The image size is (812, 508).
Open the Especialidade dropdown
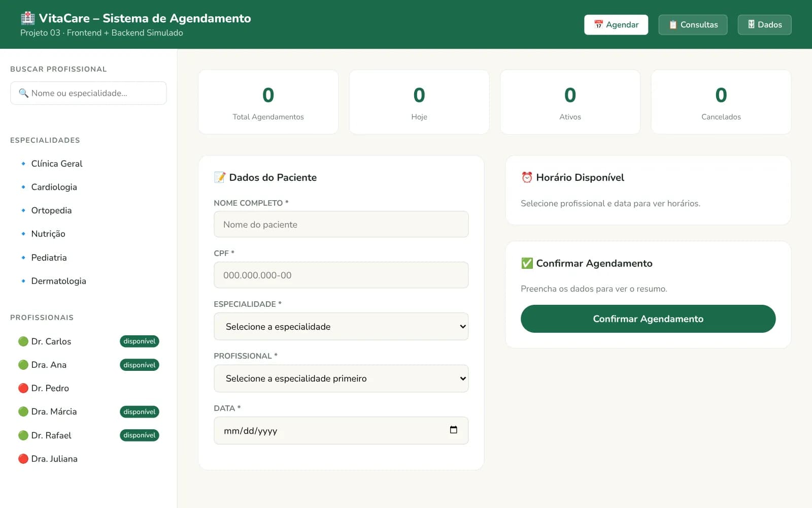point(341,326)
